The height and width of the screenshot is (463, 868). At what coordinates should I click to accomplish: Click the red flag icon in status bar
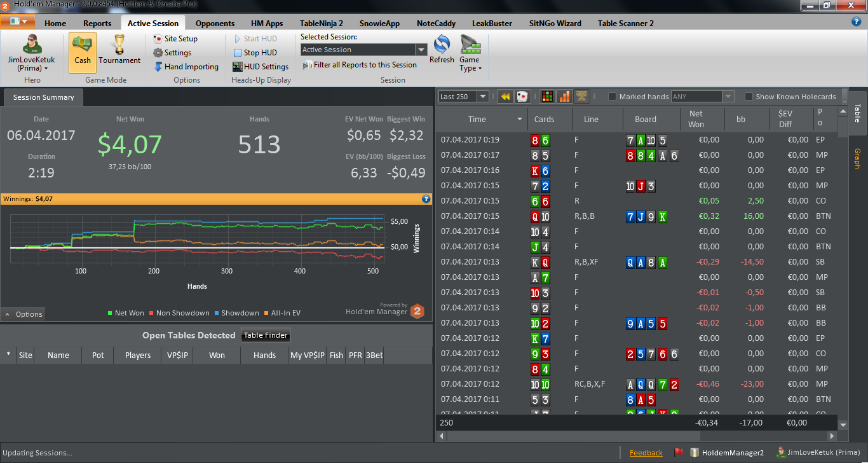tap(678, 453)
